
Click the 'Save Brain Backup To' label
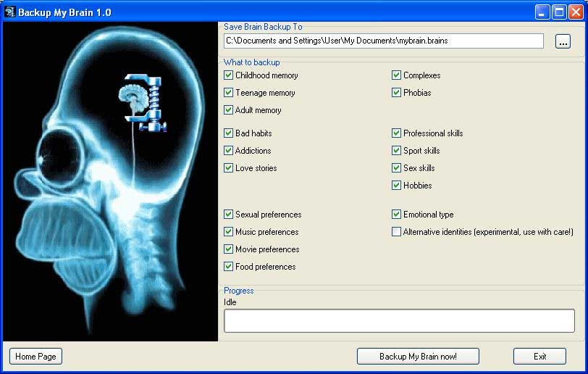[x=263, y=27]
